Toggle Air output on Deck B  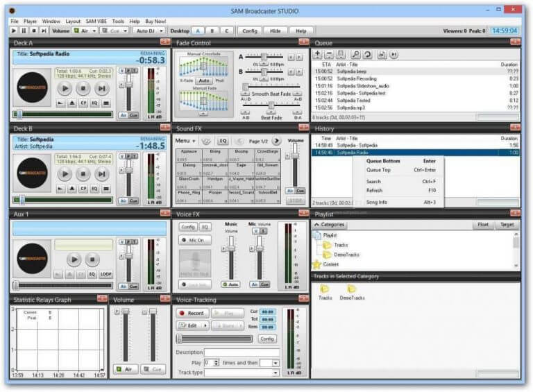pos(123,201)
